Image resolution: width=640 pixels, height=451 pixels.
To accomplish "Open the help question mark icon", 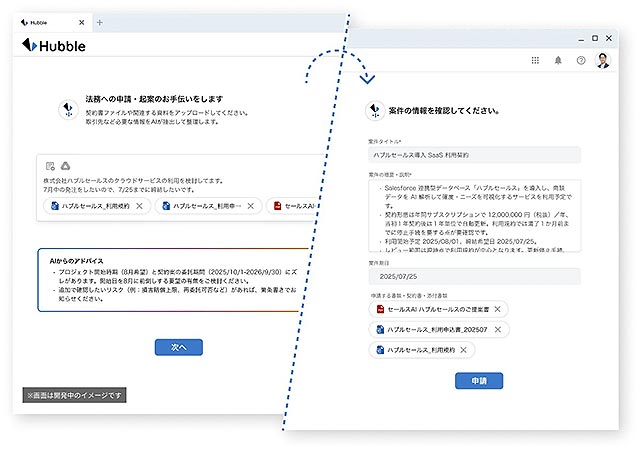I will pyautogui.click(x=581, y=60).
